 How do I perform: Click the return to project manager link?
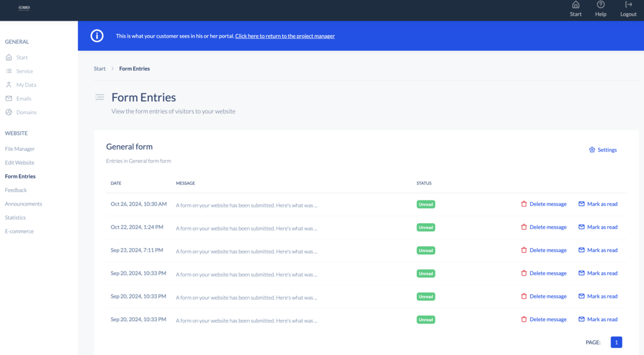point(285,36)
